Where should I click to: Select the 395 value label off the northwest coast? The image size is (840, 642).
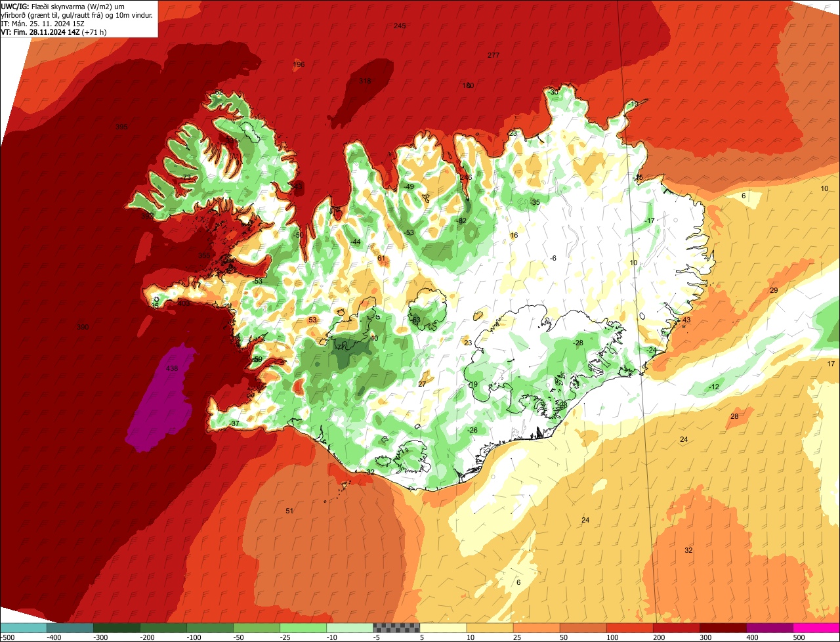point(121,127)
